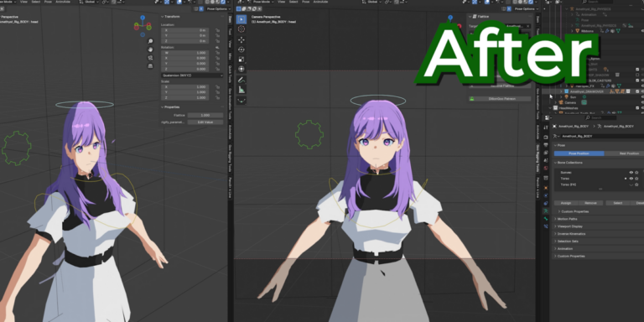Open the Bone properties tab icon
Viewport: 644px width, 322px height.
pos(546,219)
